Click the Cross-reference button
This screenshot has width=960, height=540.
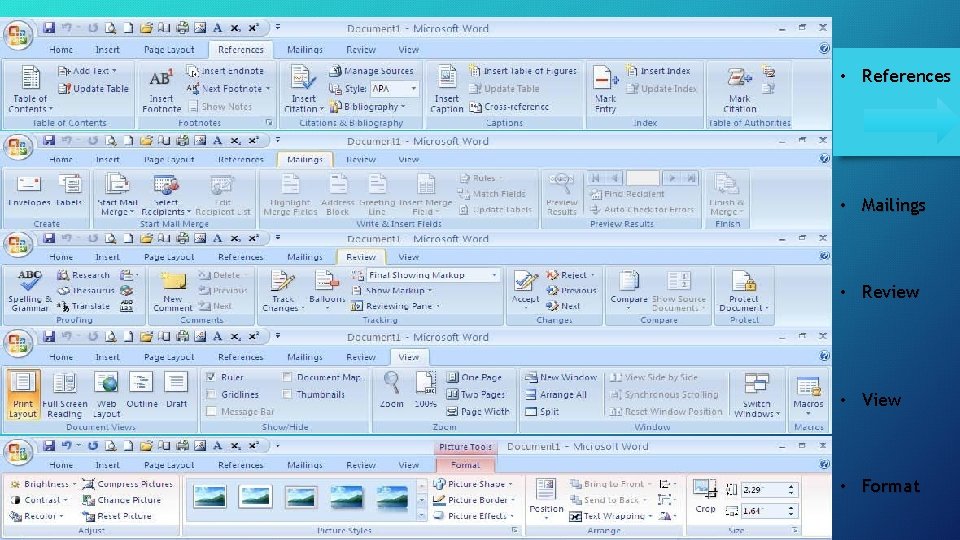click(509, 107)
